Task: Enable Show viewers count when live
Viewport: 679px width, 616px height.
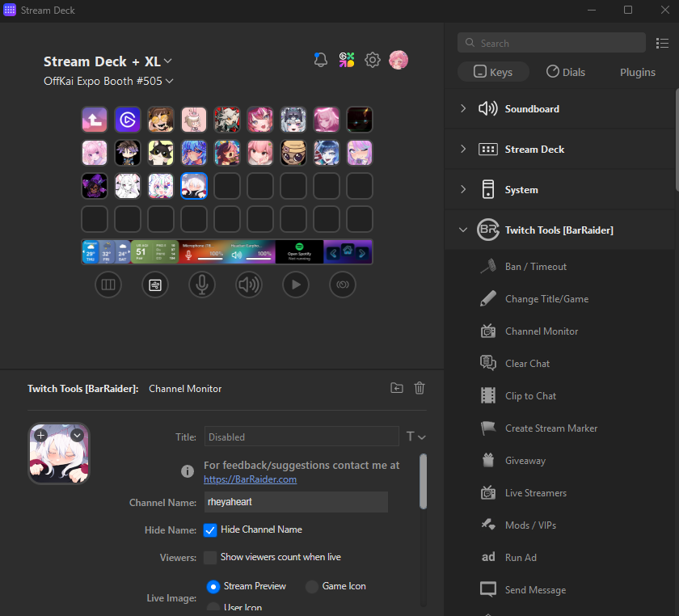Action: 210,558
